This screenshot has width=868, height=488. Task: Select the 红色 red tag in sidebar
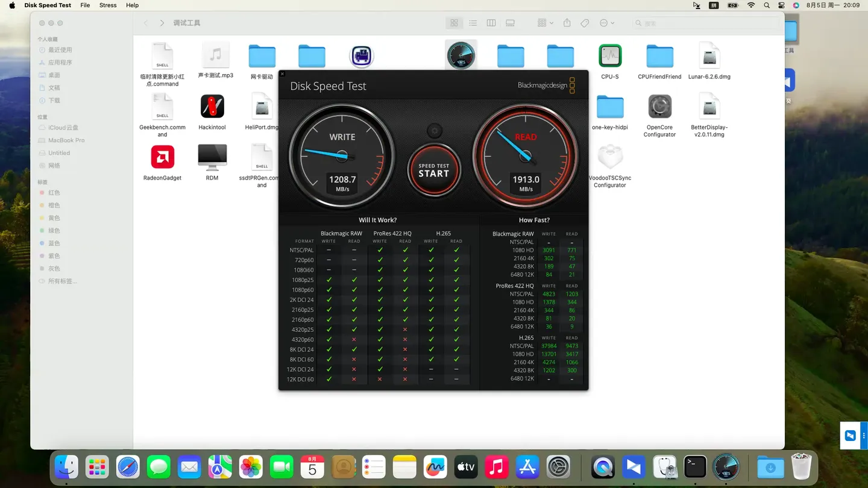click(54, 193)
